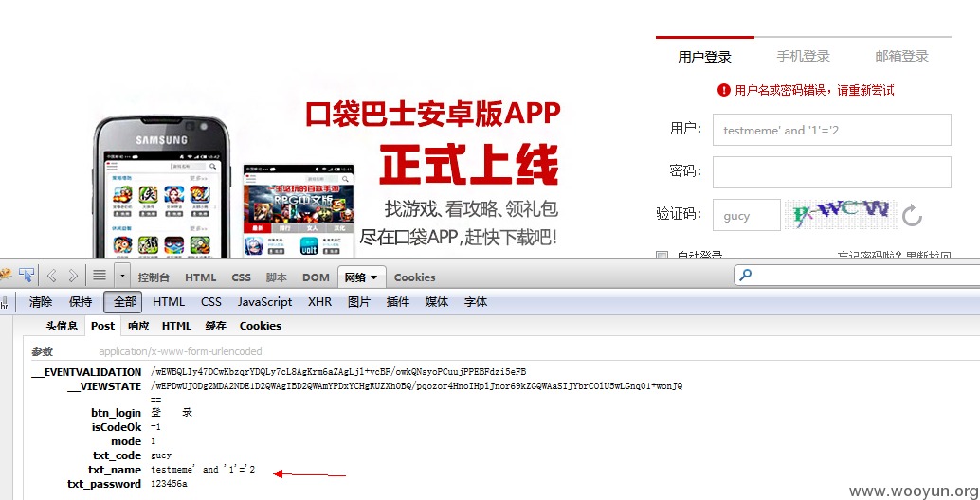Click the 保持 persist button
Image resolution: width=980 pixels, height=500 pixels.
click(x=81, y=302)
